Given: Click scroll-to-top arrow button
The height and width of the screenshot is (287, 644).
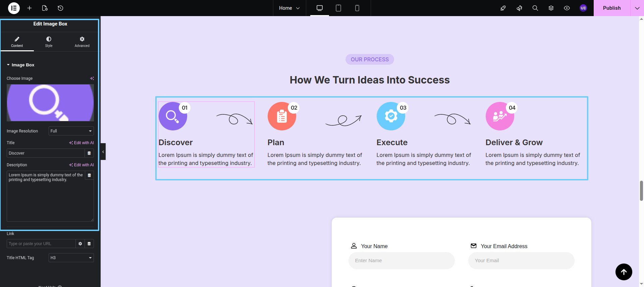Looking at the screenshot, I should coord(624,272).
